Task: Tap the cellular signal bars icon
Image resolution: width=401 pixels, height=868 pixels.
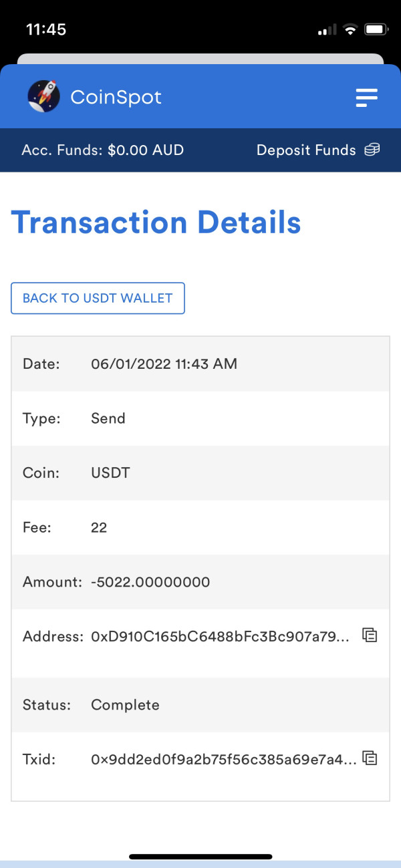Action: [327, 30]
